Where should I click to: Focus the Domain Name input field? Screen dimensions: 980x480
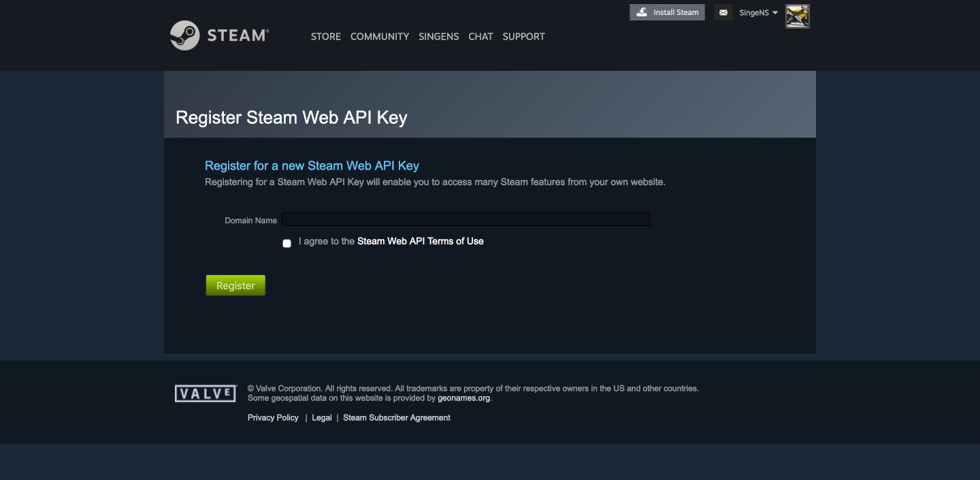click(466, 219)
